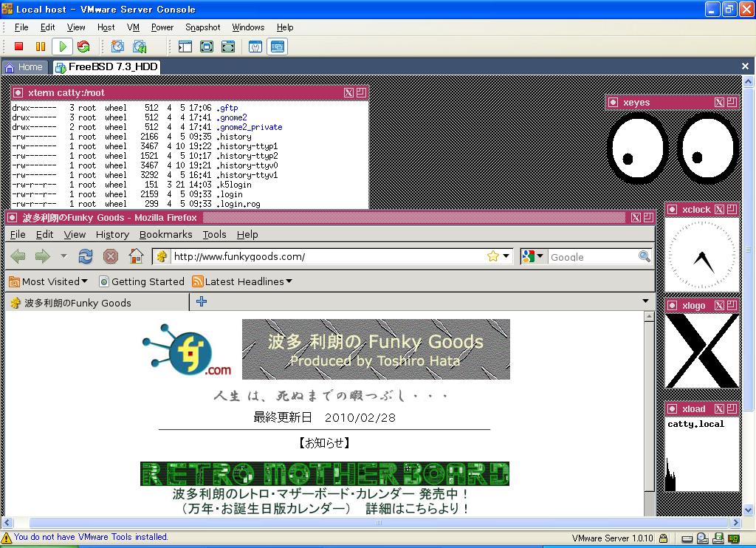This screenshot has height=548, width=756.
Task: Click the Getting Started bookmark
Action: [x=142, y=281]
